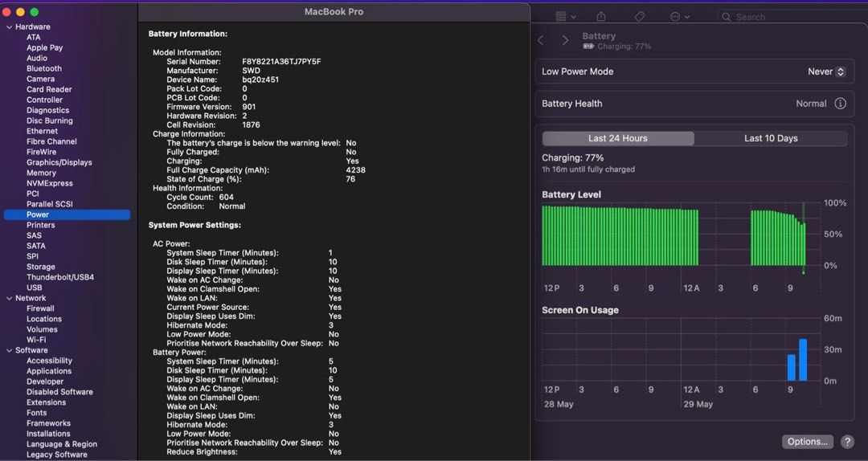868x461 pixels.
Task: Select Applications under Software
Action: click(x=49, y=371)
